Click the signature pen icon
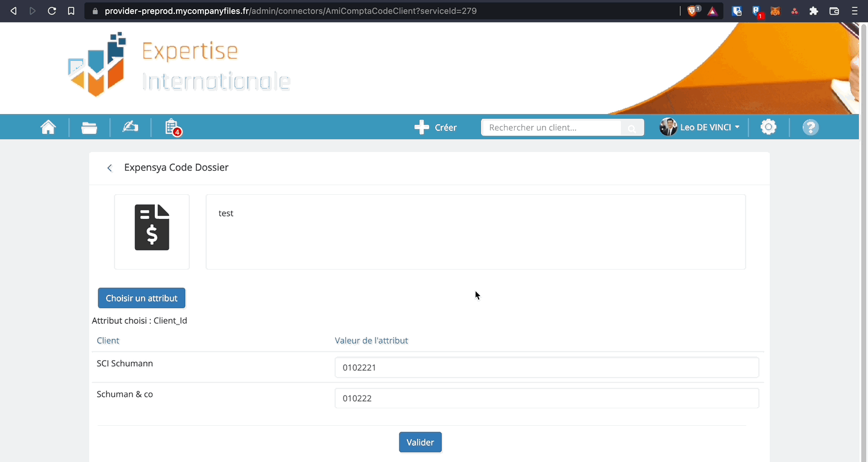 [x=130, y=127]
